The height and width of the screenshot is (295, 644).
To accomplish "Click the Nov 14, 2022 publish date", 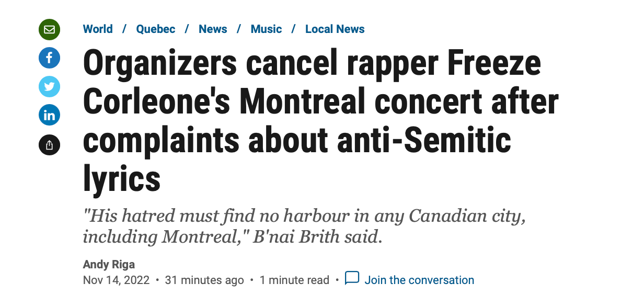I will (x=117, y=280).
